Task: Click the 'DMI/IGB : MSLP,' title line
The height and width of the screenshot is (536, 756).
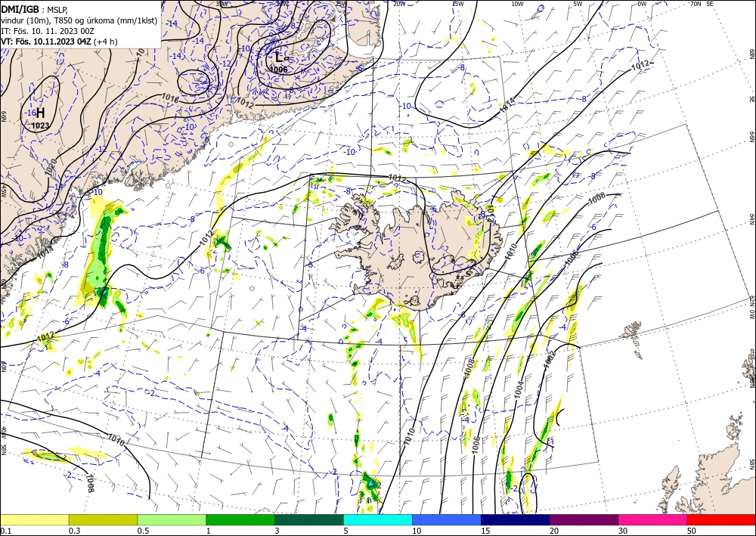Action: [35, 9]
